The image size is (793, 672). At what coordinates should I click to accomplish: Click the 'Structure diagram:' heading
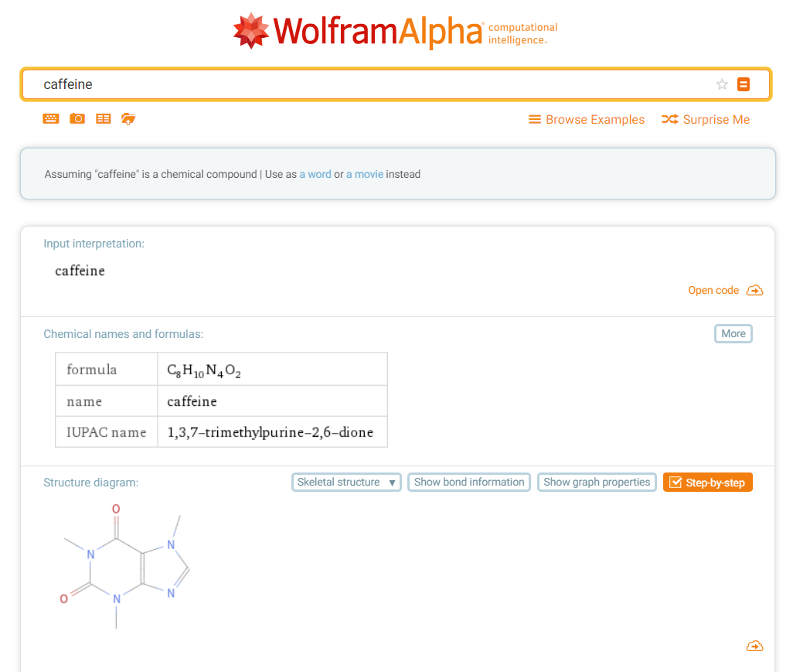[x=91, y=483]
